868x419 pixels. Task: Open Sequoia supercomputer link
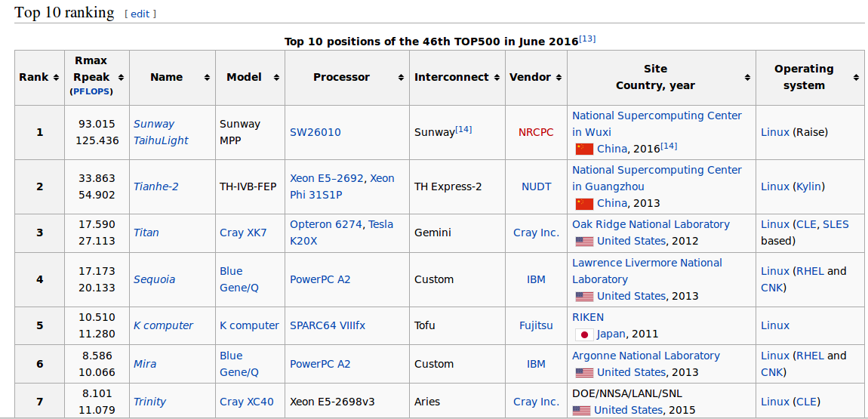point(155,279)
